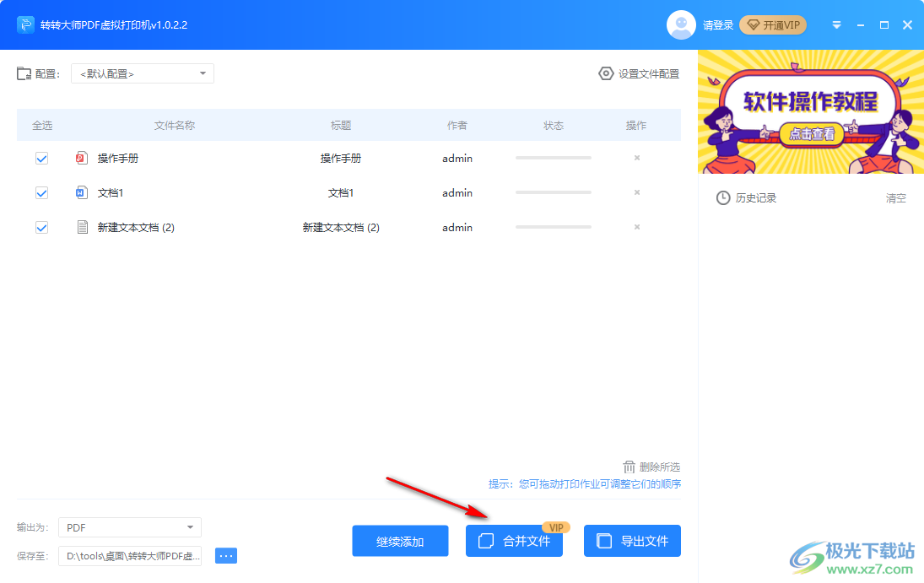The image size is (924, 583).
Task: Click the 导出文件 button
Action: pyautogui.click(x=632, y=541)
